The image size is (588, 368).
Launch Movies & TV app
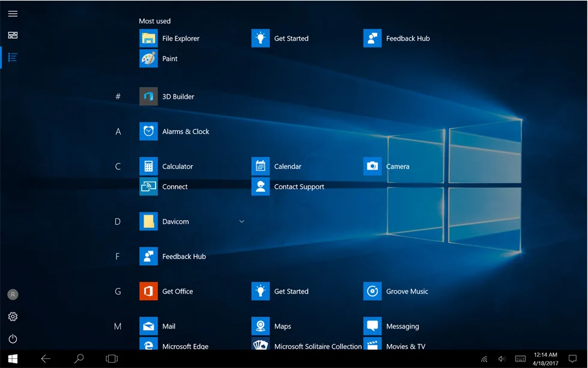click(395, 344)
